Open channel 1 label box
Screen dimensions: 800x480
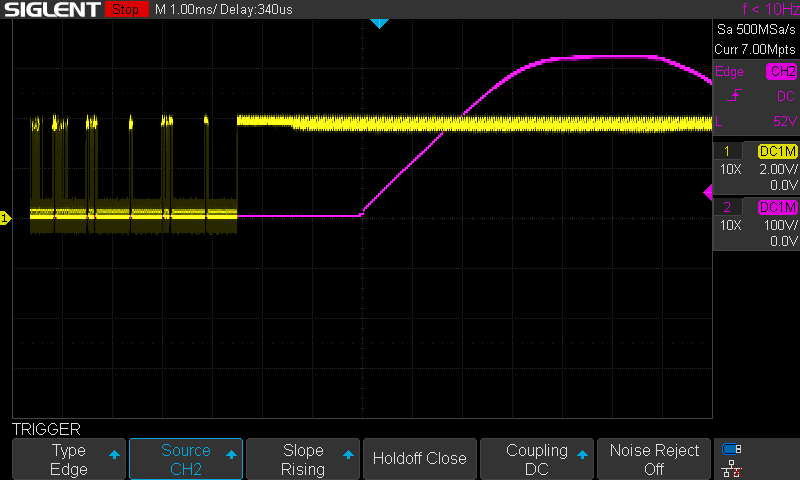pyautogui.click(x=727, y=151)
